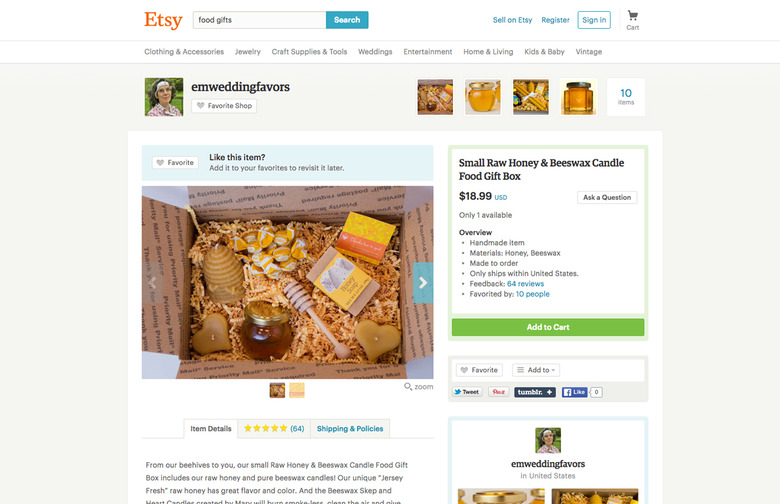This screenshot has width=780, height=504.
Task: Toggle Favorite button below Add to Cart
Action: coord(479,370)
